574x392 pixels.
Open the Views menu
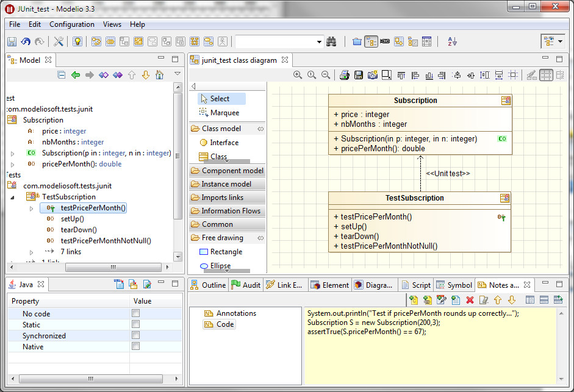112,24
